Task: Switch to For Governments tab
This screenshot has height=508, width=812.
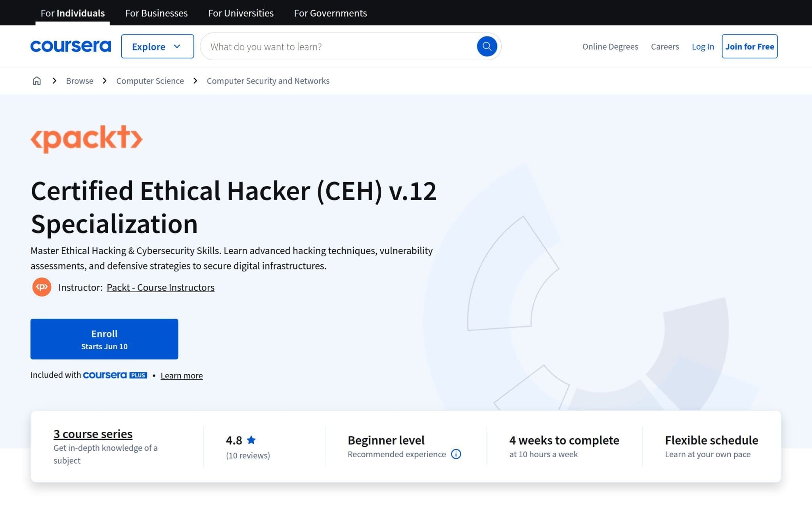Action: pyautogui.click(x=330, y=13)
